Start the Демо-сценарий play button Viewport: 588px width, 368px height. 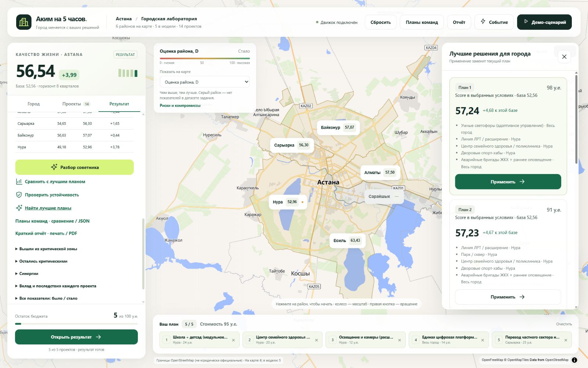click(544, 22)
